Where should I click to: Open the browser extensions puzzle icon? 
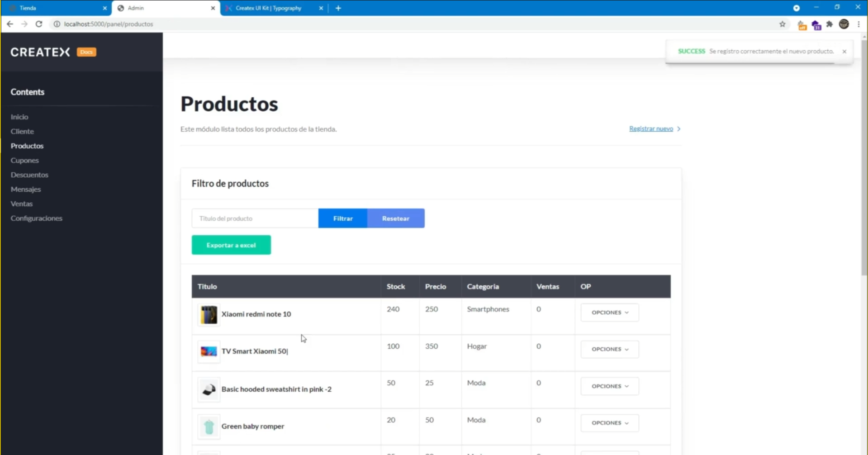coord(829,24)
